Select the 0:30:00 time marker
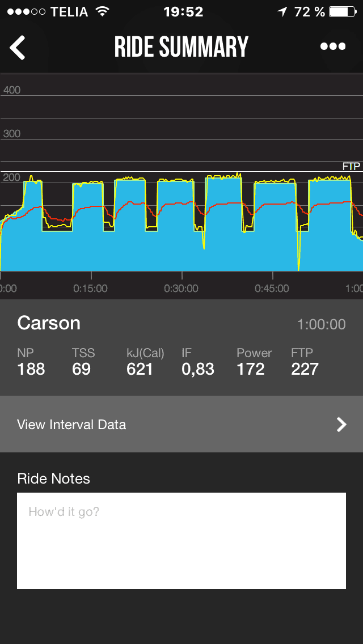Screen dimensions: 363x644 pyautogui.click(x=181, y=289)
